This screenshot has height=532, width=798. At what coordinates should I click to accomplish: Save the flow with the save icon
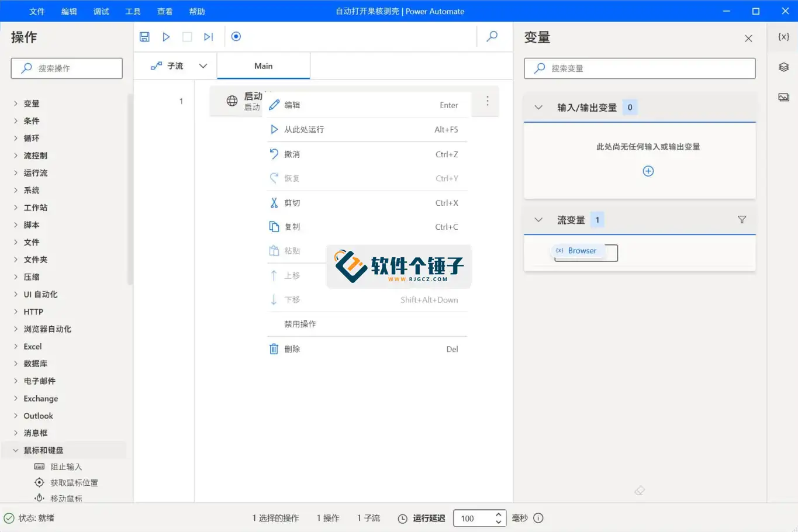[x=144, y=37]
